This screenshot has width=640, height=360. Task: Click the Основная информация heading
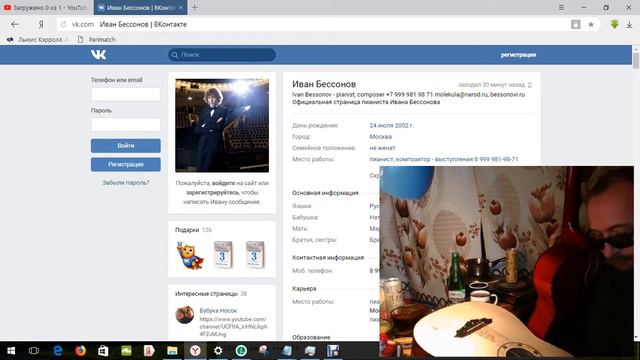pyautogui.click(x=325, y=193)
